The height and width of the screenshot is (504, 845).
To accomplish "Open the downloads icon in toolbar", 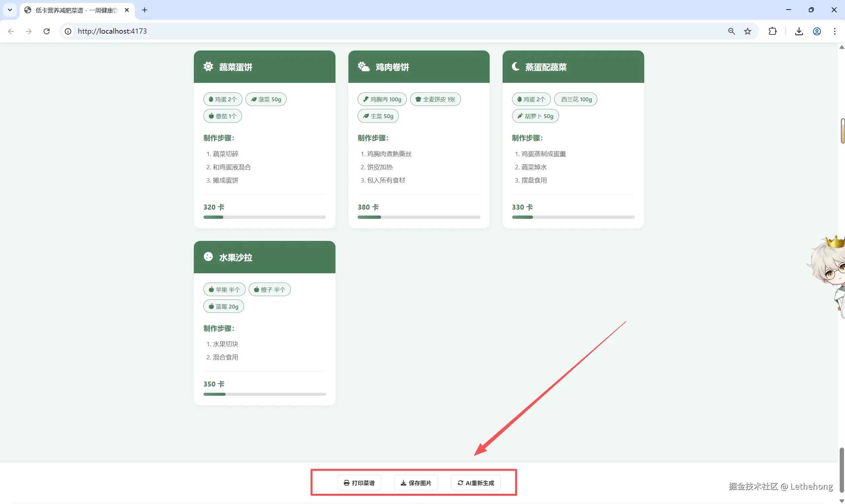I will [799, 31].
